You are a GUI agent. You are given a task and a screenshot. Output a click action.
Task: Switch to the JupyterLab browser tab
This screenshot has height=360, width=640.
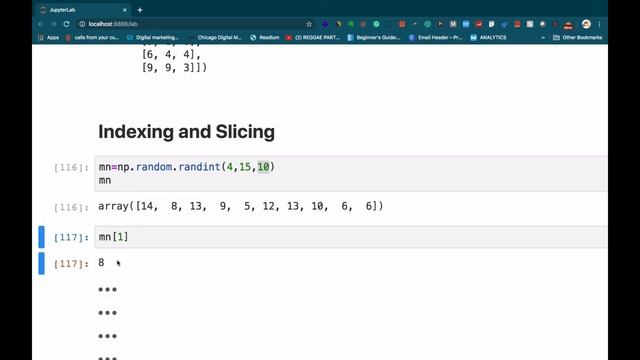coord(84,10)
